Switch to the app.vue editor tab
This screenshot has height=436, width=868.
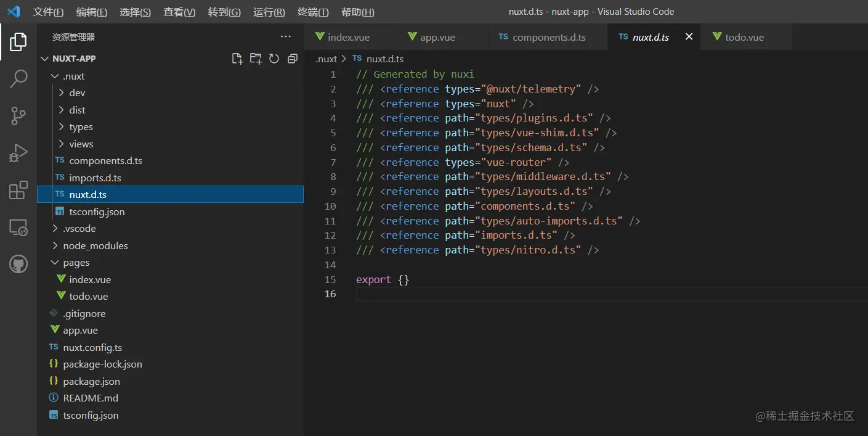click(442, 37)
